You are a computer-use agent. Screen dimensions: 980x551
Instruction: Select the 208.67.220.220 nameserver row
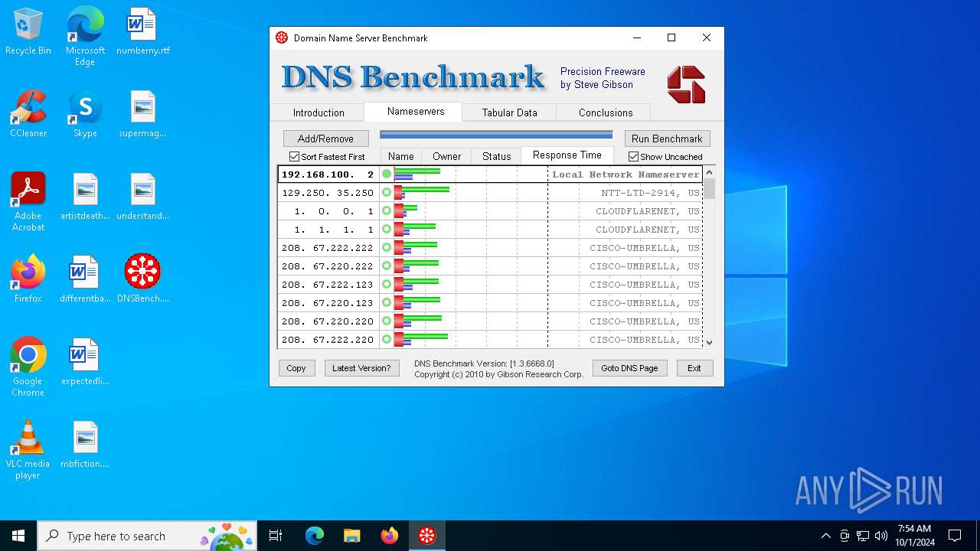click(x=490, y=321)
